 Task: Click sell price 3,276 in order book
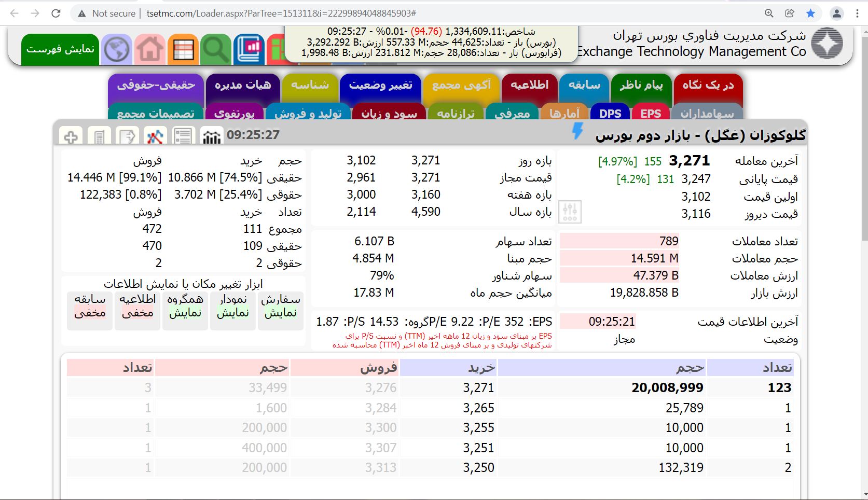click(x=380, y=387)
